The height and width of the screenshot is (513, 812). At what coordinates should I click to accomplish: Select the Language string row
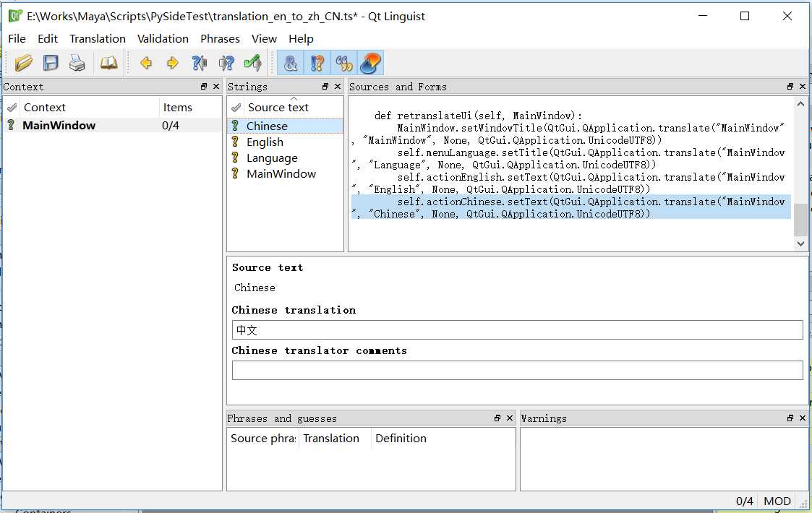point(286,158)
